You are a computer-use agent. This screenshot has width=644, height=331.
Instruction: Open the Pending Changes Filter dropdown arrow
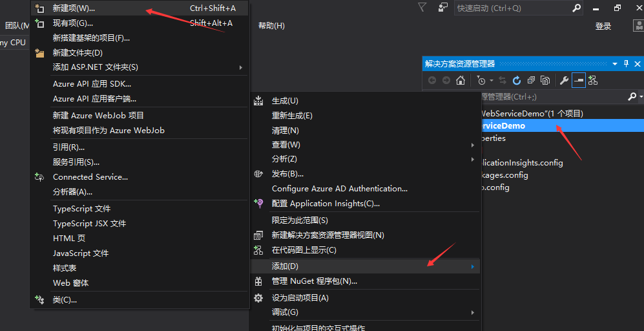coord(491,81)
